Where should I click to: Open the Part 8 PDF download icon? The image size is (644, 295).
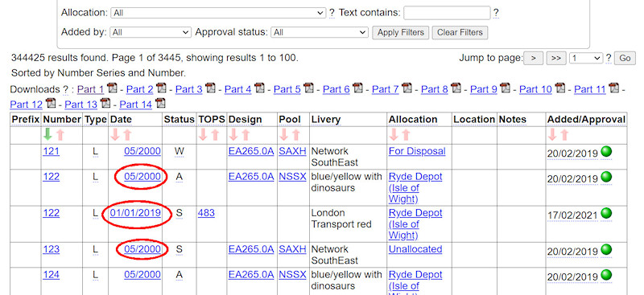(x=456, y=88)
